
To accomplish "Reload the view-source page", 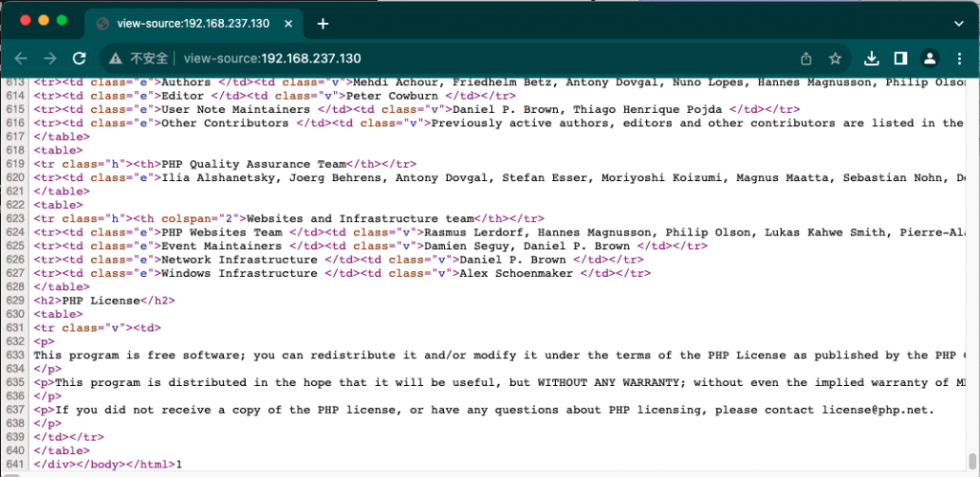I will [79, 57].
